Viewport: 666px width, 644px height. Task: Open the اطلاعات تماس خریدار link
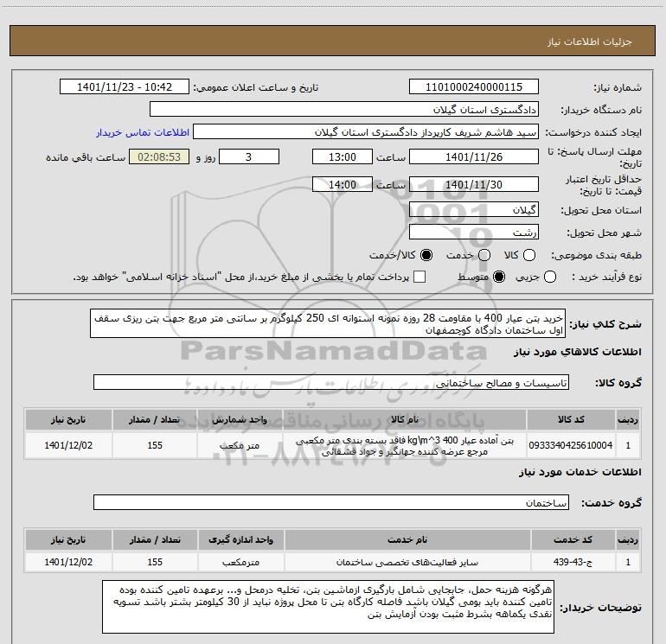pos(143,132)
